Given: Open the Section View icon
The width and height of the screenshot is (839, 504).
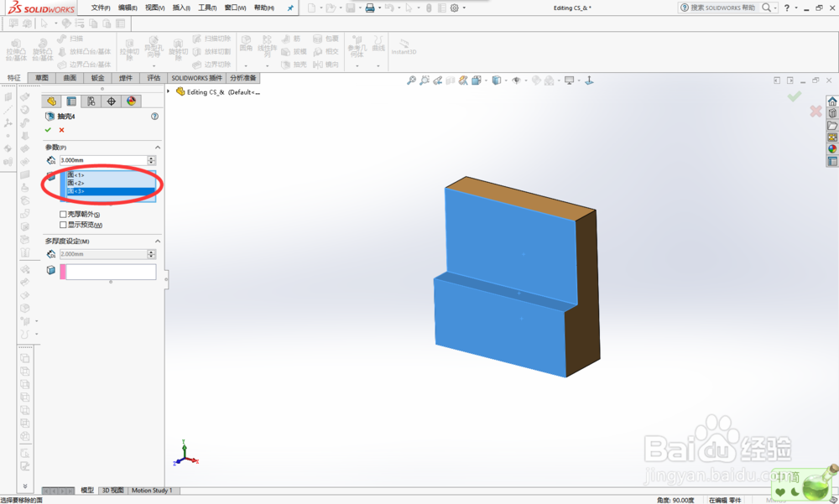Looking at the screenshot, I should coord(451,81).
